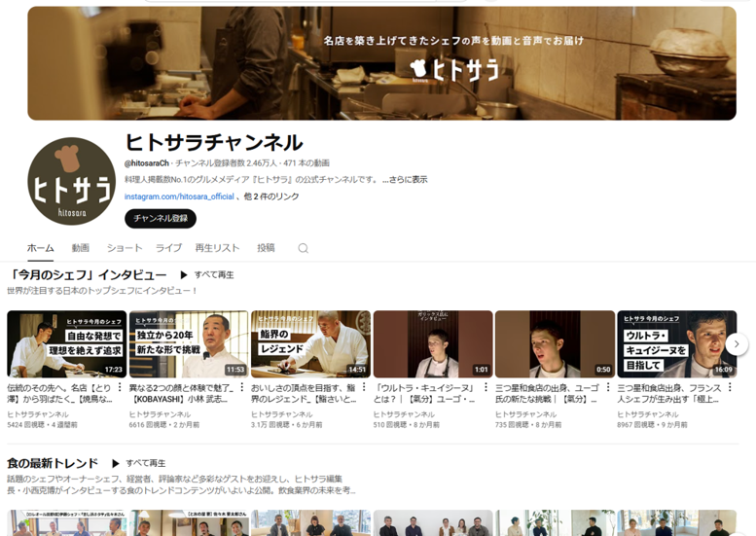Open video title 伝統のその先へ。名店【とり澤】

(x=59, y=393)
